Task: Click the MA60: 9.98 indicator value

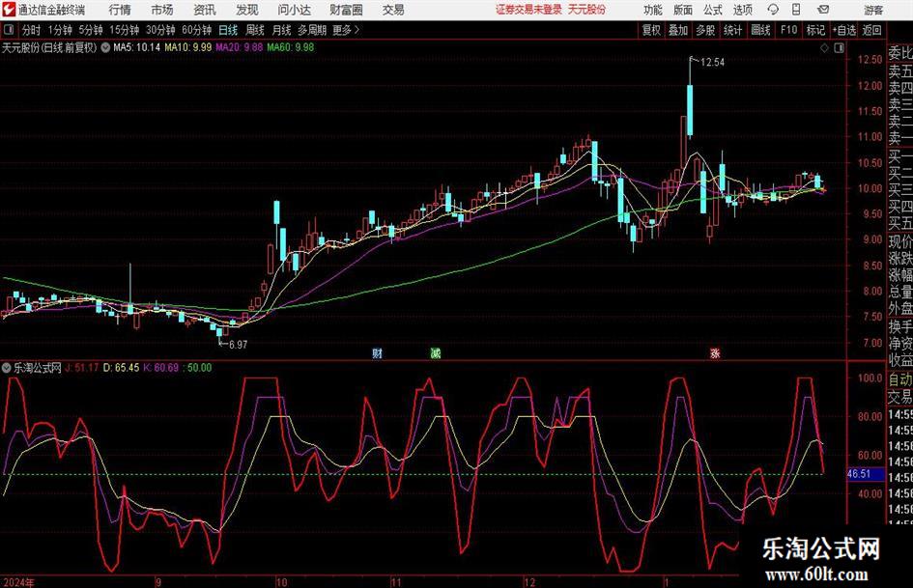Action: point(290,47)
